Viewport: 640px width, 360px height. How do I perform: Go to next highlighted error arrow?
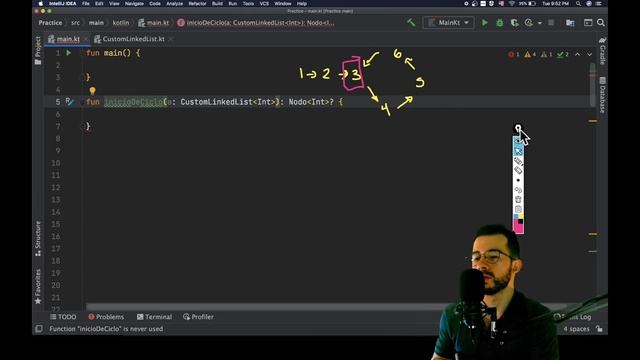click(589, 54)
